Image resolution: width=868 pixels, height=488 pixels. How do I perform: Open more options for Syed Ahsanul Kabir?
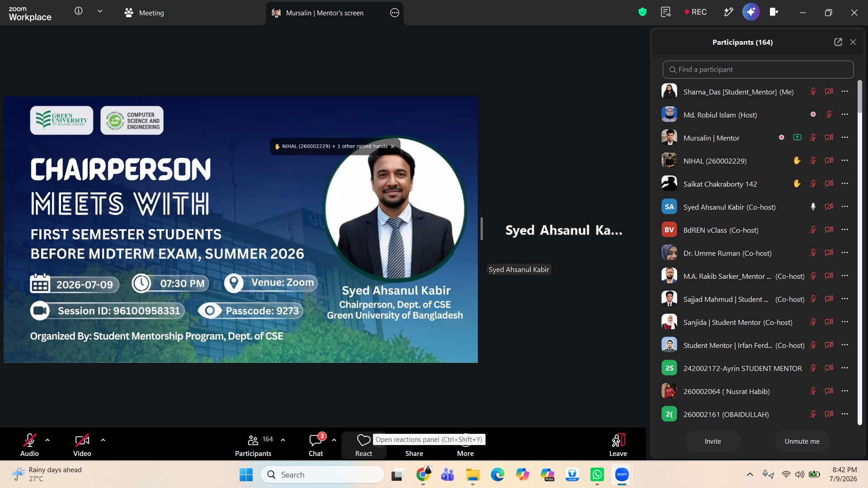pos(844,207)
